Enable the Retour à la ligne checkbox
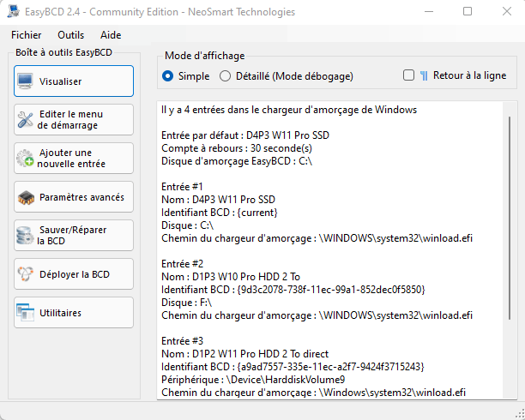 (408, 75)
